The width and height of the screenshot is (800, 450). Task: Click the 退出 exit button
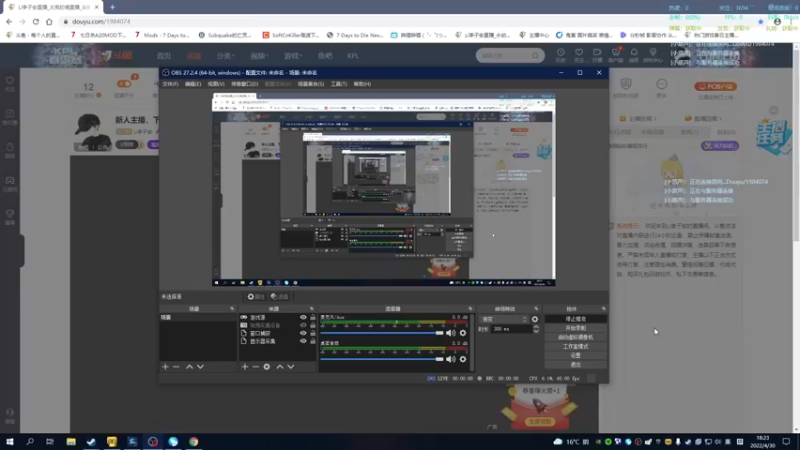576,365
